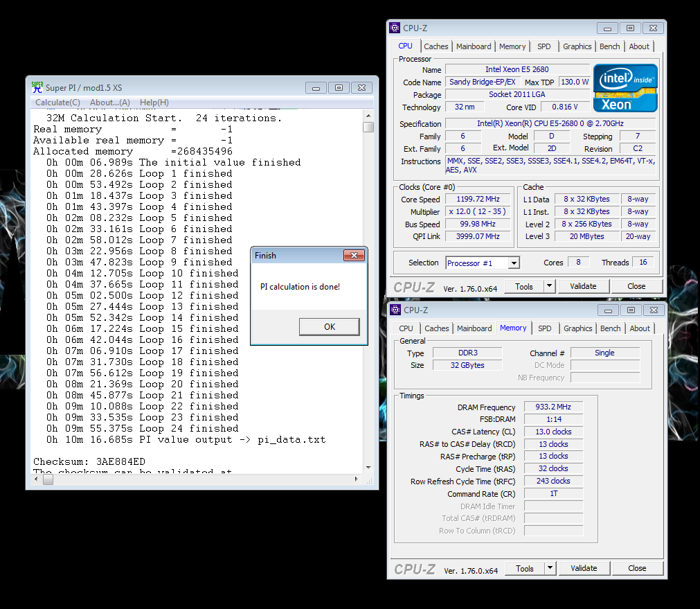This screenshot has height=609, width=700.
Task: Switch to SPD tab in top CPU-Z window
Action: click(x=544, y=46)
